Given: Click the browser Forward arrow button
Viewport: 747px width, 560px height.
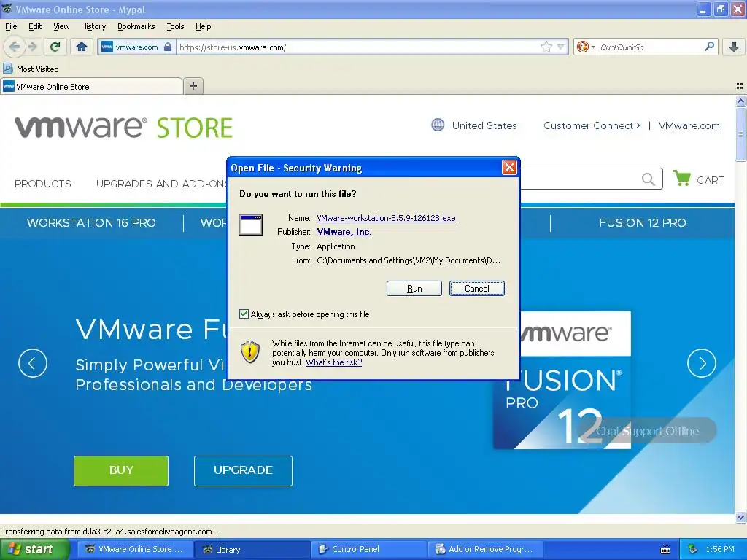Looking at the screenshot, I should coord(32,47).
